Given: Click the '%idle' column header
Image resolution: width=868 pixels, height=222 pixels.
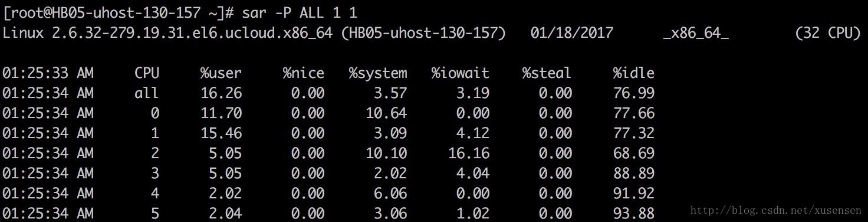Looking at the screenshot, I should click(x=634, y=73).
